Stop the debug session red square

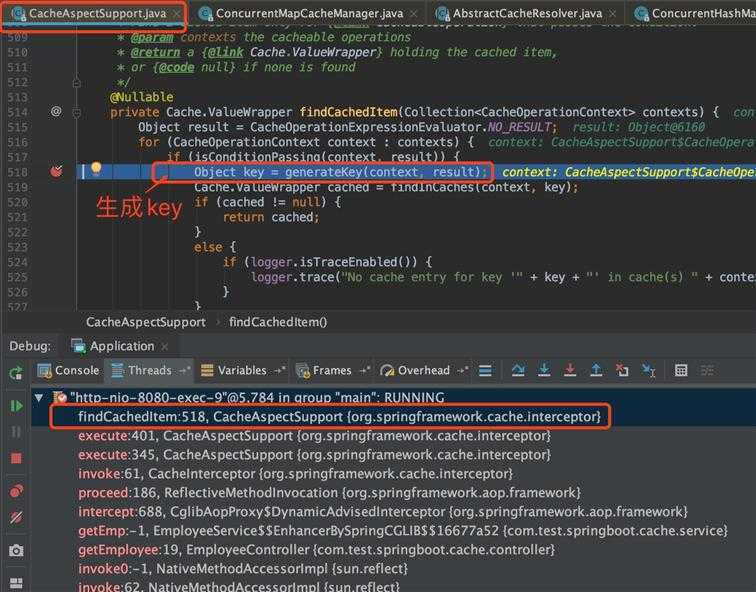click(x=16, y=458)
